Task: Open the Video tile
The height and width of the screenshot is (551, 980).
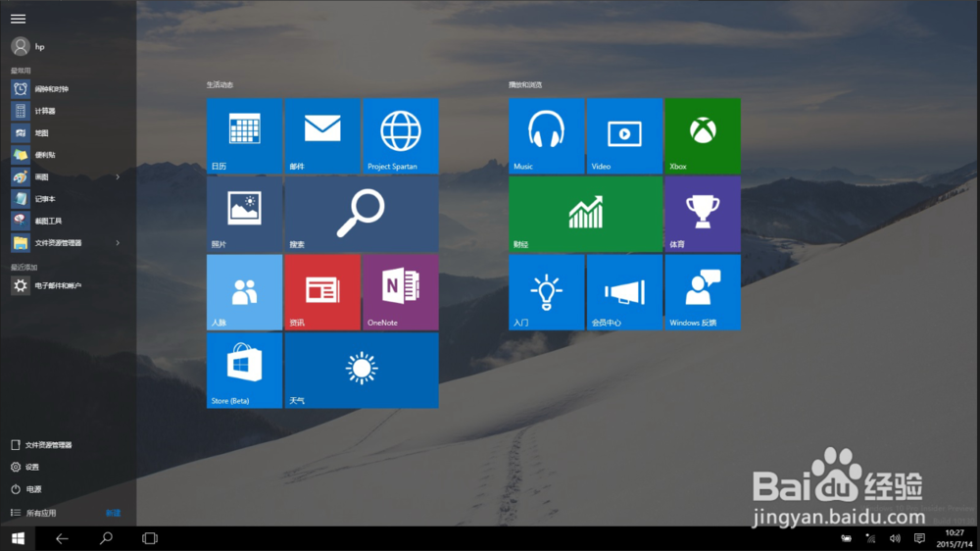Action: pyautogui.click(x=624, y=135)
